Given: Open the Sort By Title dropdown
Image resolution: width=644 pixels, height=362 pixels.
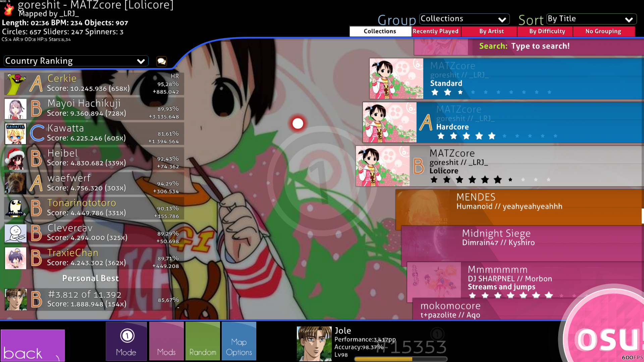Looking at the screenshot, I should pyautogui.click(x=591, y=19).
